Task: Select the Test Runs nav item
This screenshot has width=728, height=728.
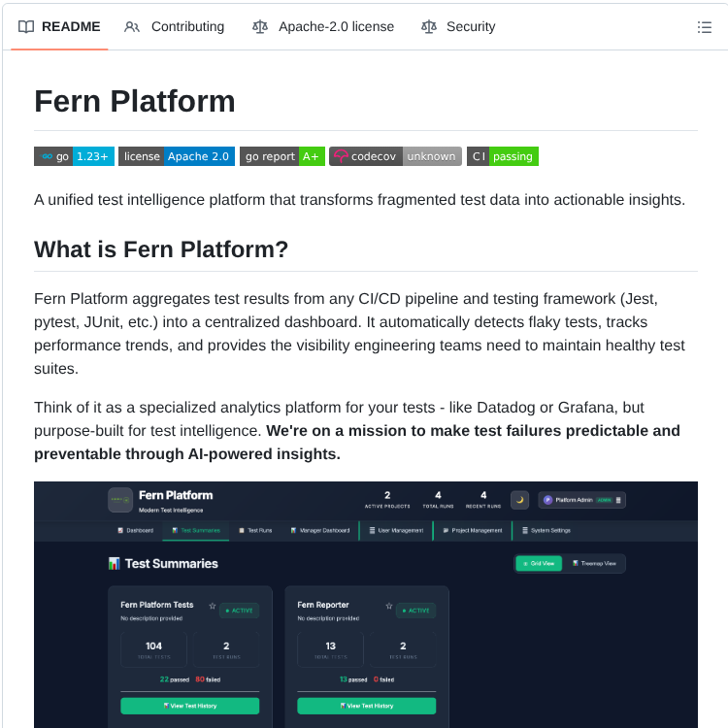Action: point(255,531)
